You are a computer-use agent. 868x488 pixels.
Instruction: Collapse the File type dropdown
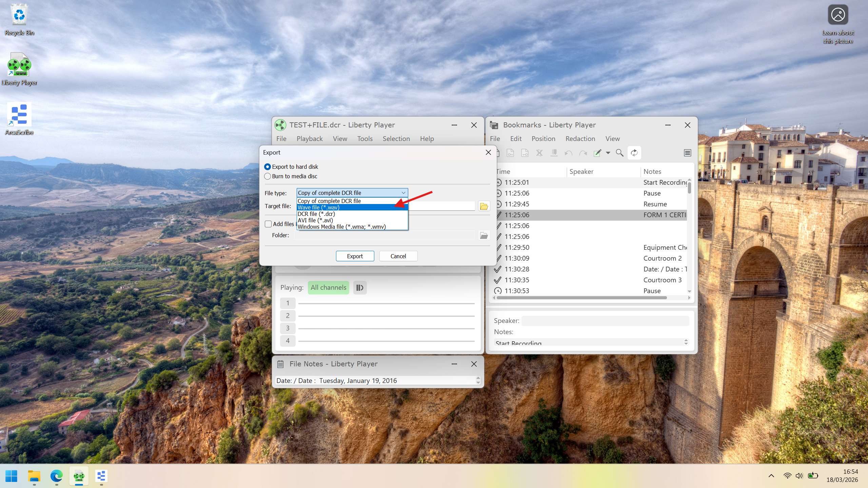click(x=403, y=192)
